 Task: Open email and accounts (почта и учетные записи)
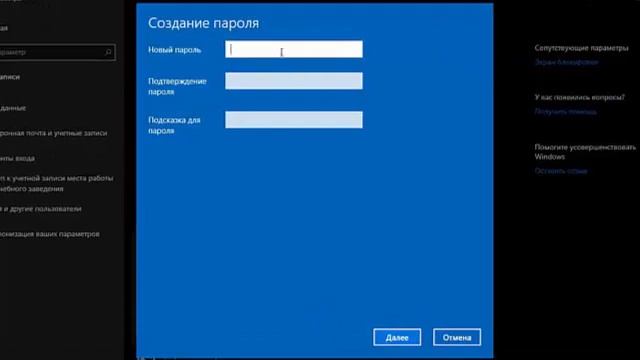pos(53,133)
